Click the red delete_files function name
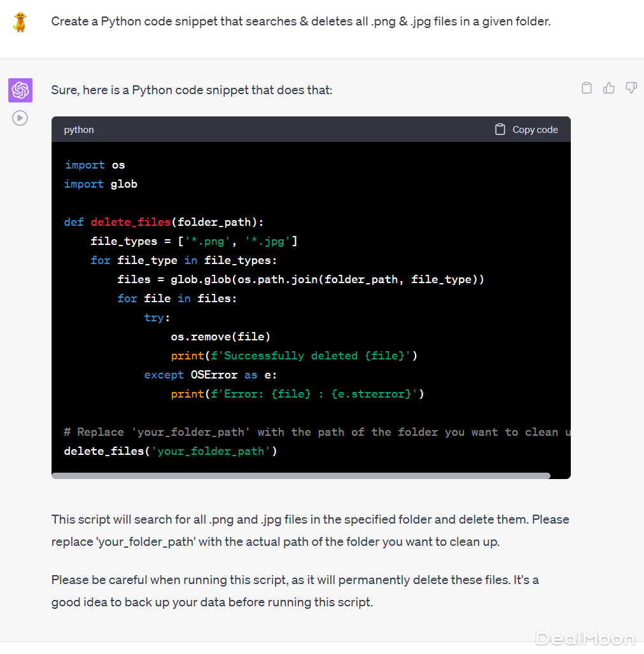Viewport: 644px width, 654px height. pos(130,222)
